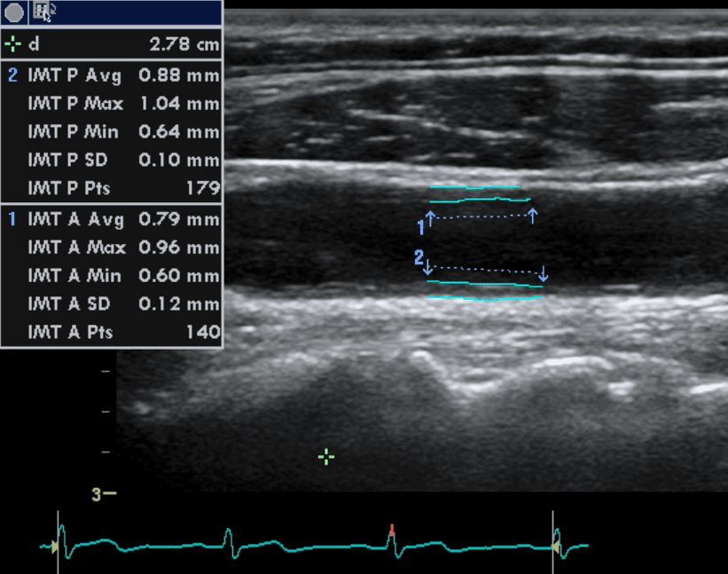Click the IMT A Min value 0.60 mm
Image resolution: width=728 pixels, height=574 pixels.
179,275
